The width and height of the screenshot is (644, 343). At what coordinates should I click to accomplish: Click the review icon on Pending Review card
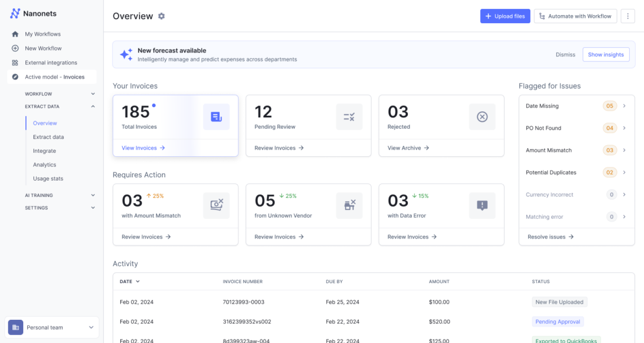pyautogui.click(x=349, y=116)
